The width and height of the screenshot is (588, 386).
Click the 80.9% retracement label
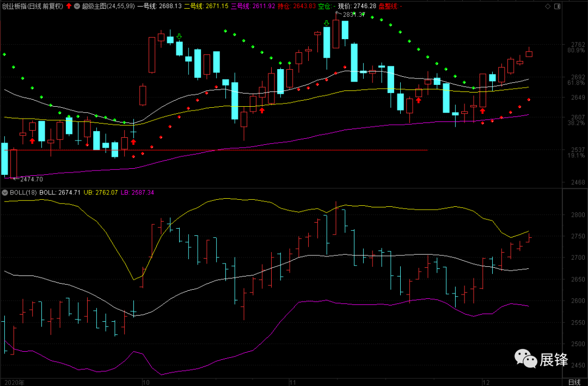tap(576, 50)
